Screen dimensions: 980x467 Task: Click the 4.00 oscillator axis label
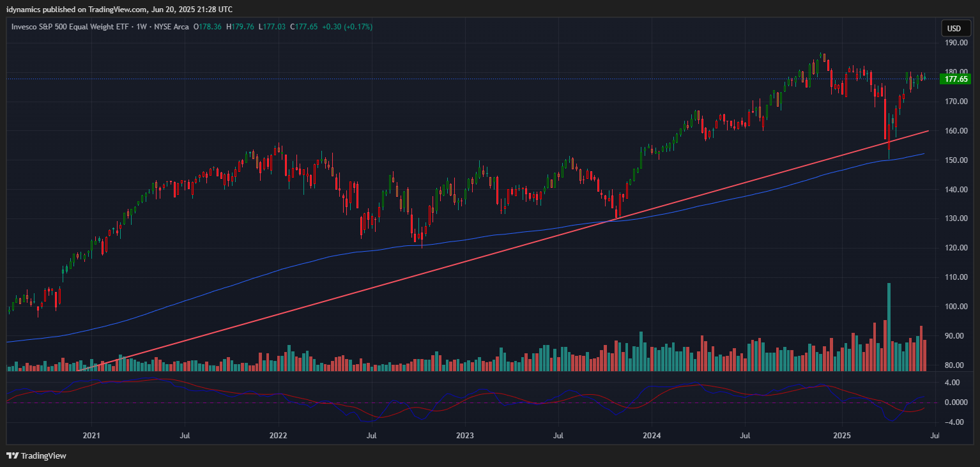(x=952, y=383)
